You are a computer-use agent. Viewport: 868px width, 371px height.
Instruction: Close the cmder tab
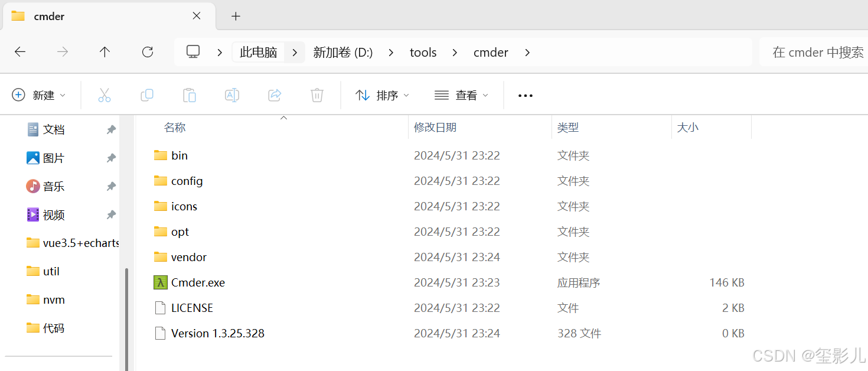pyautogui.click(x=197, y=16)
